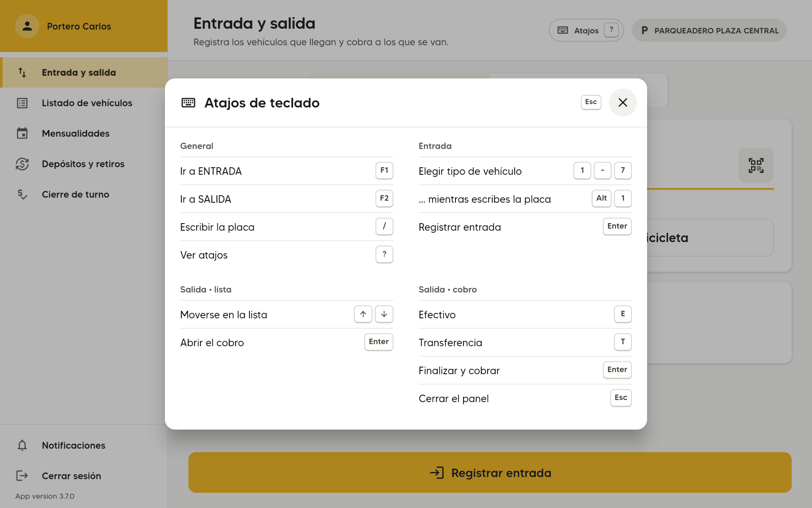
Task: Click the Parqueadero Plaza Central badge
Action: tap(709, 30)
